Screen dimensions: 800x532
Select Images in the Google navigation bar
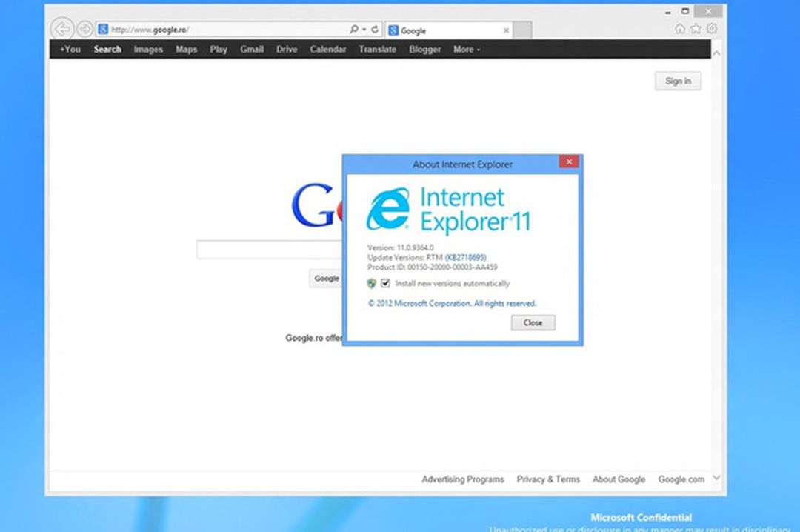click(148, 49)
